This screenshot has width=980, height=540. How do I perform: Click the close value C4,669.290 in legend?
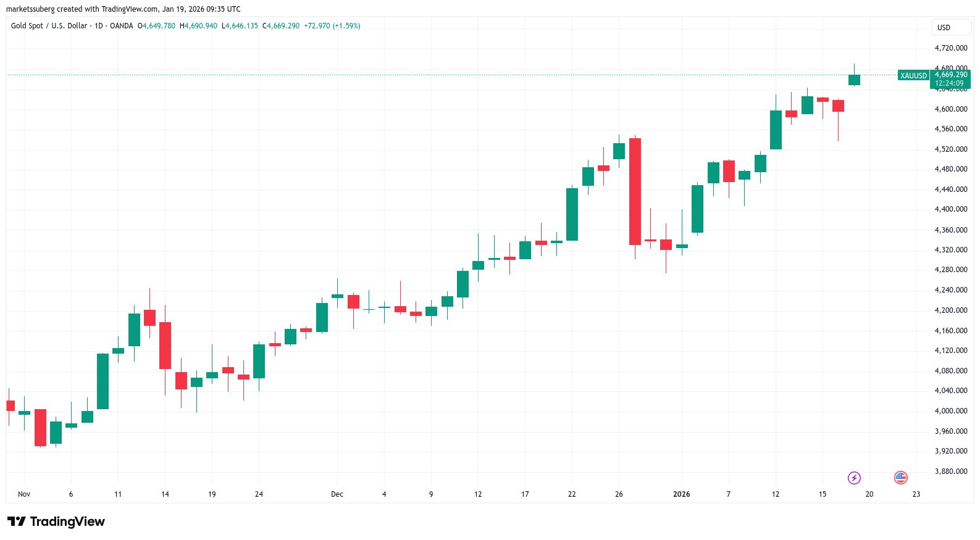tap(281, 26)
